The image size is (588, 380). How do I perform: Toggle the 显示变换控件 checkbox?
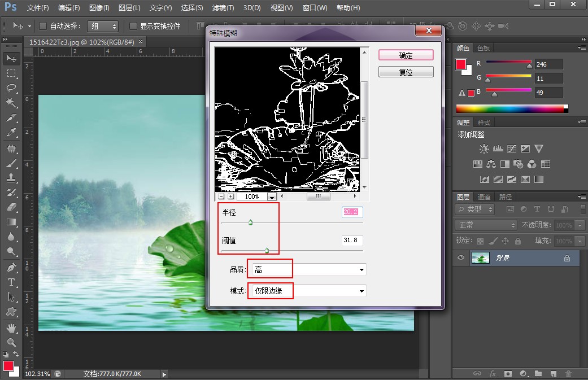tap(133, 26)
